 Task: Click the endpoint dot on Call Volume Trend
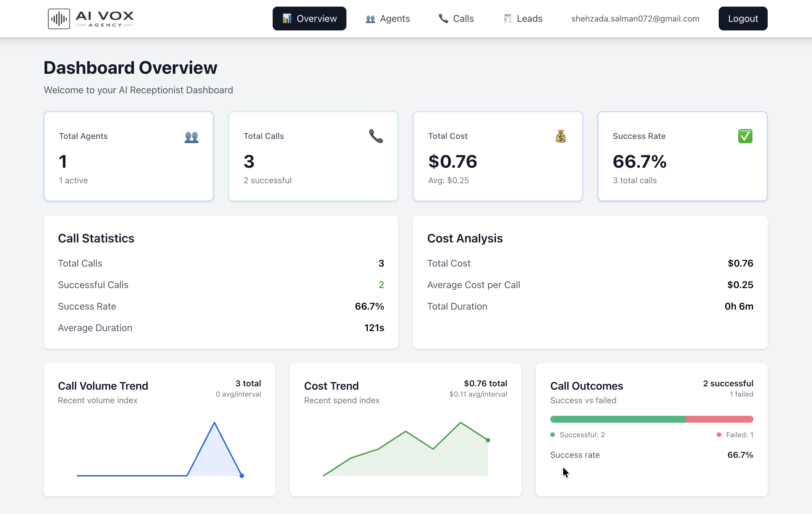[x=242, y=476]
